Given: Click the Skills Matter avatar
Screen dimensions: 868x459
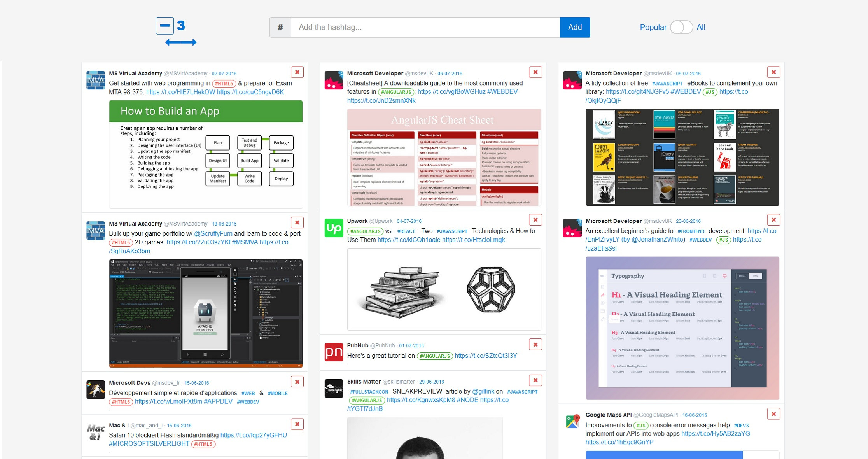Looking at the screenshot, I should click(334, 389).
